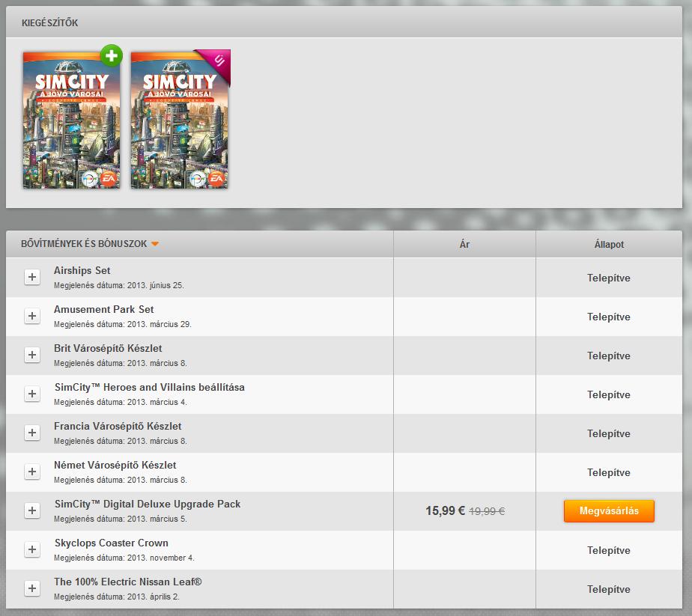Expand the Brit Városépítő Készlet row
This screenshot has width=692, height=616.
click(31, 355)
